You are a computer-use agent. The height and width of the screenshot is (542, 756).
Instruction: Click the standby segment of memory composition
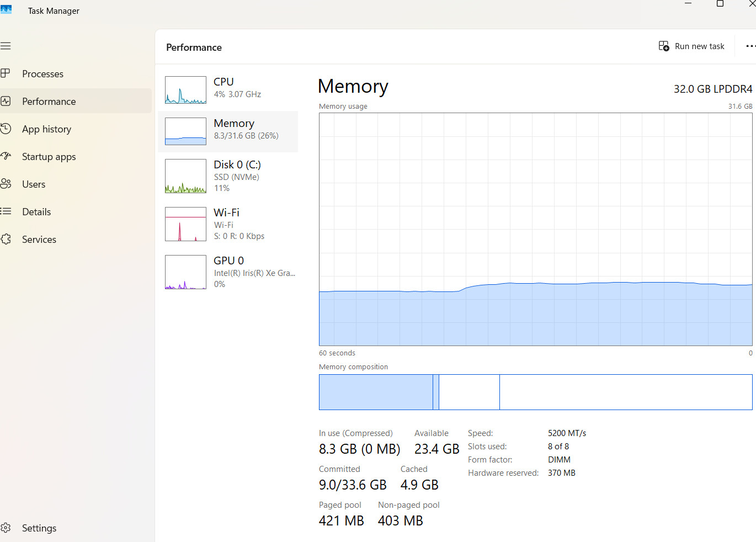tap(469, 392)
